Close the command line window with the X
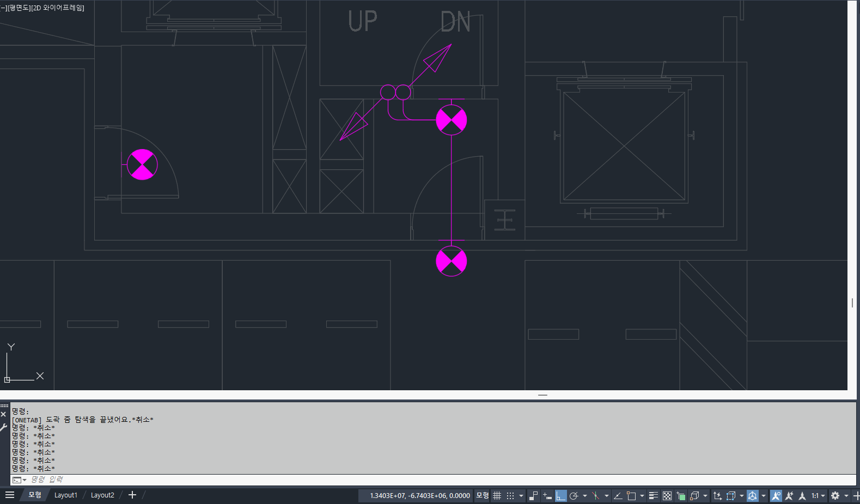This screenshot has height=504, width=860. coord(3,414)
